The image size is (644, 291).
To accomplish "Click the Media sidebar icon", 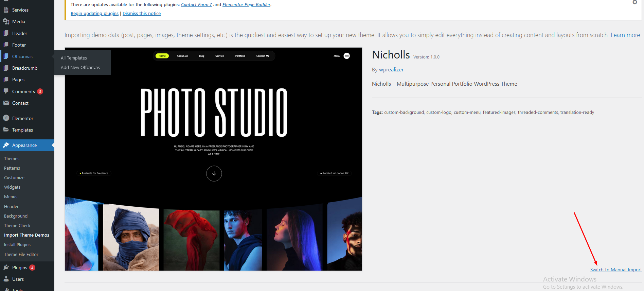I will tap(6, 21).
